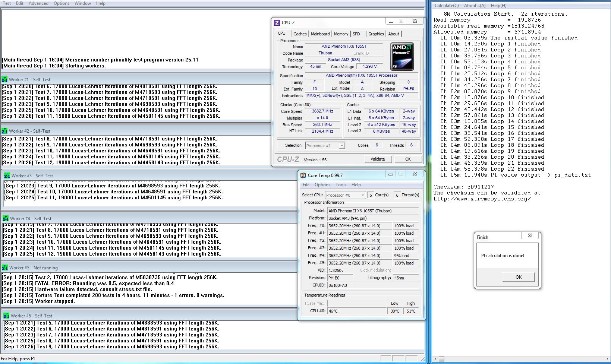The image size is (611, 364).
Task: Open the Options menu in Core Temp
Action: (x=322, y=185)
